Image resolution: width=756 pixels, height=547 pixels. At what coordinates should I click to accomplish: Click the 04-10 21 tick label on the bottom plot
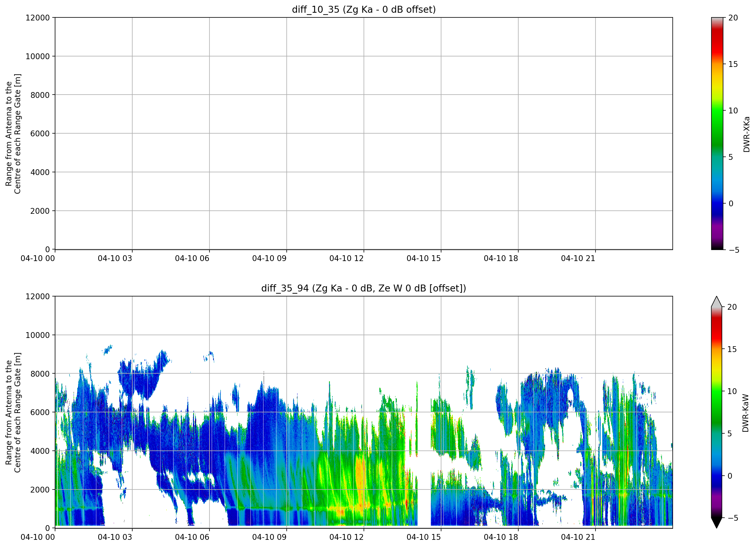click(x=578, y=537)
